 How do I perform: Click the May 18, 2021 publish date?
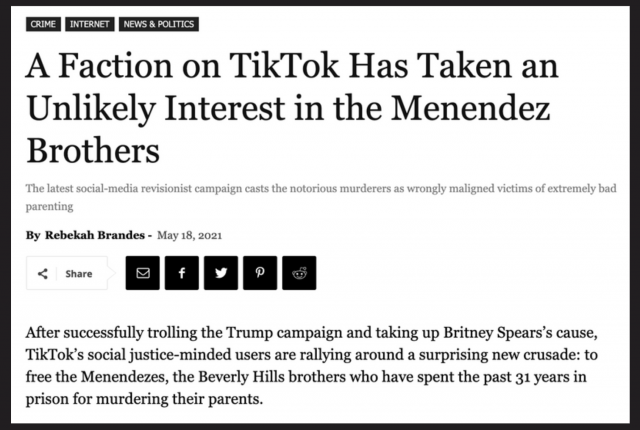point(189,235)
